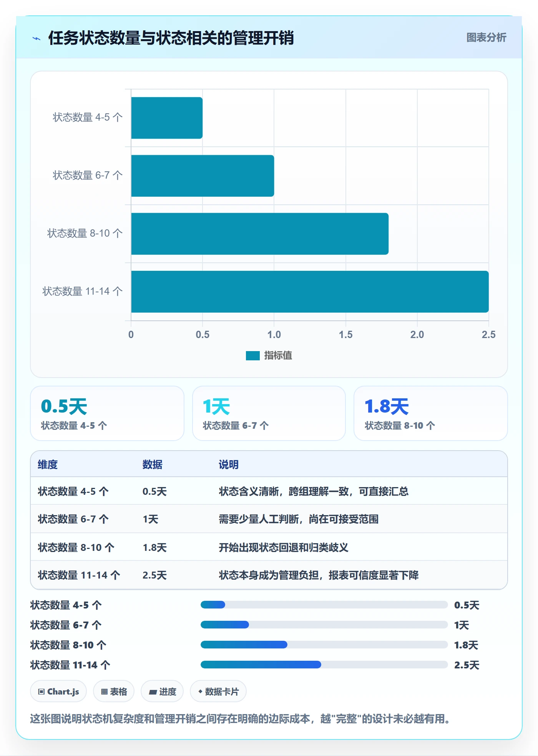Click the 2.5天 value in the table
This screenshot has width=538, height=756.
coord(154,575)
